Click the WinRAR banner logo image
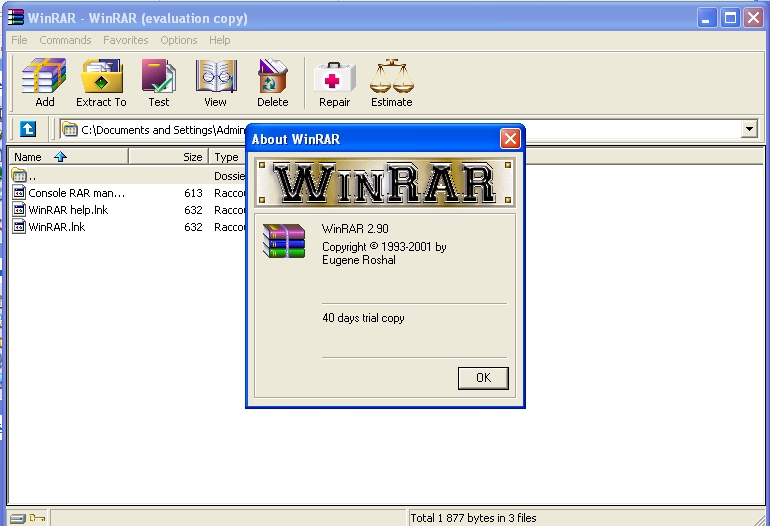Screen dimensions: 770x526 [x=385, y=183]
